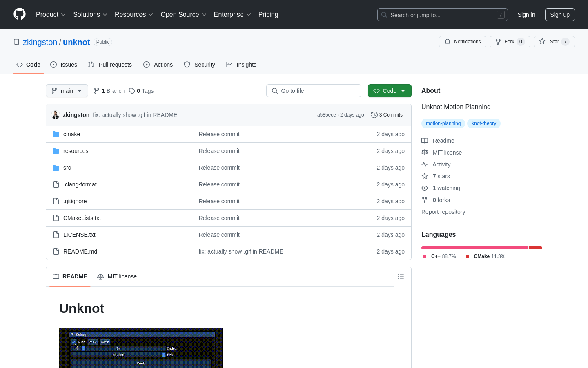Click the Sign up button
The width and height of the screenshot is (588, 368).
[559, 15]
